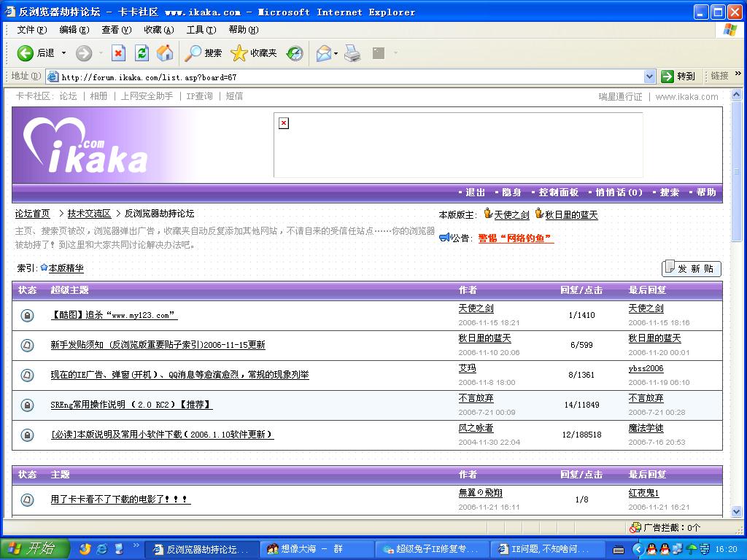Open the 帮助(H) menu
Viewport: 747px width, 560px height.
[x=244, y=29]
